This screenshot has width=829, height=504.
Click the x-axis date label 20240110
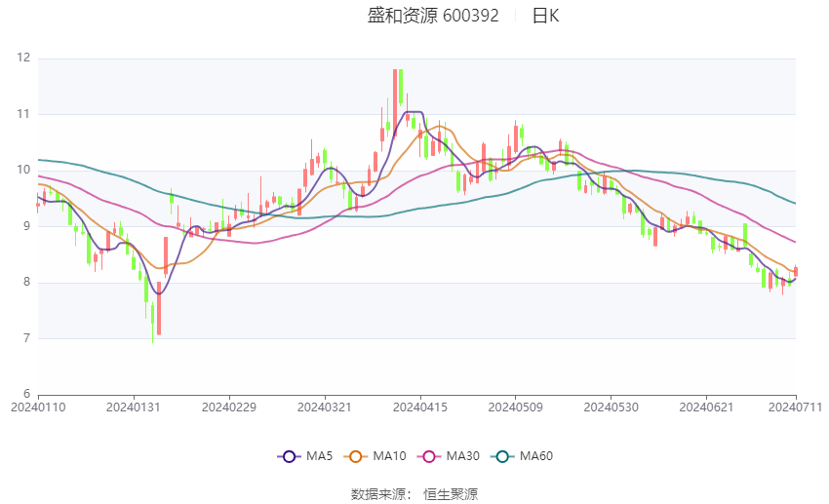coord(38,407)
